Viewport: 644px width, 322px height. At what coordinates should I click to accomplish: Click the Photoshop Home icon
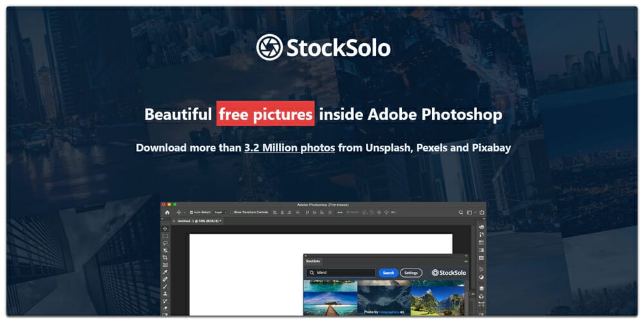[167, 213]
